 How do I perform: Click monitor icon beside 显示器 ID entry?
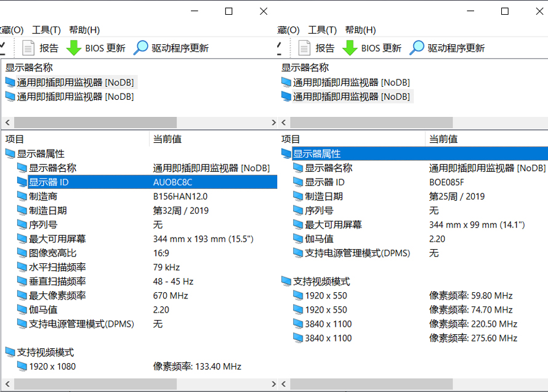pos(22,182)
